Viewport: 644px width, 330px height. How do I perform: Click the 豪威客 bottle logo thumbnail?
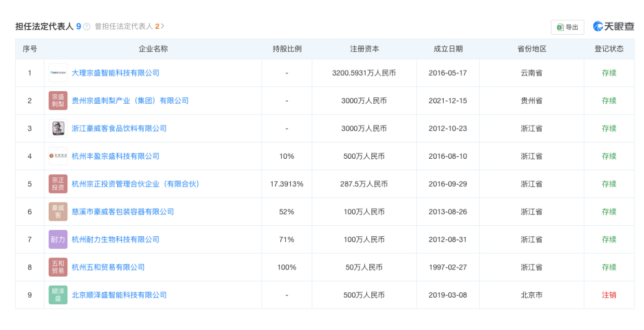point(58,128)
